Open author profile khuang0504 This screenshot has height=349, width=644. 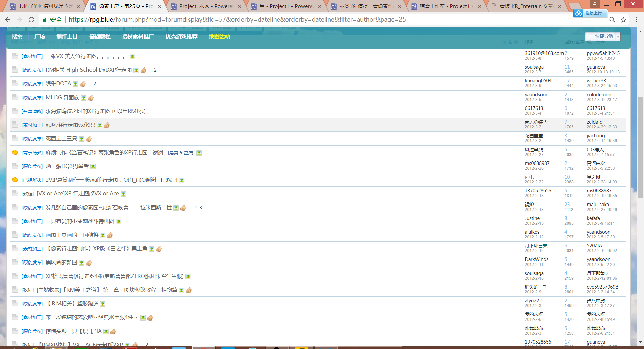click(538, 81)
